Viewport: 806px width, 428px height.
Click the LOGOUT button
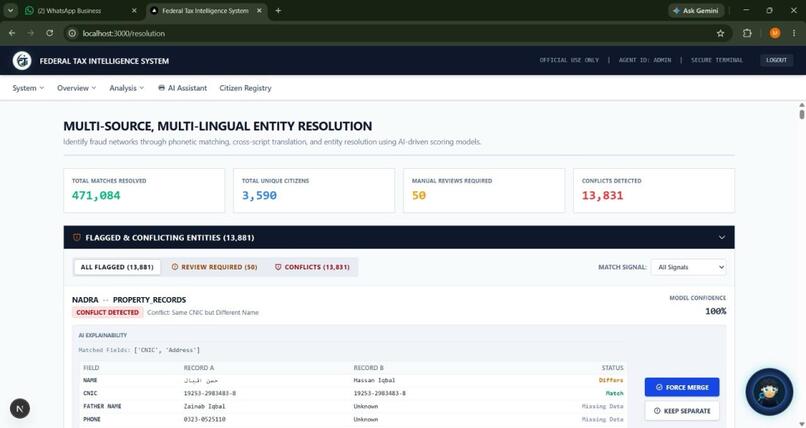tap(776, 60)
